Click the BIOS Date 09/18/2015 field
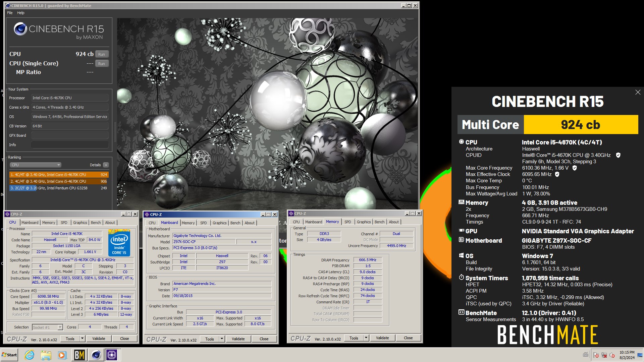The height and width of the screenshot is (362, 644). tap(222, 296)
